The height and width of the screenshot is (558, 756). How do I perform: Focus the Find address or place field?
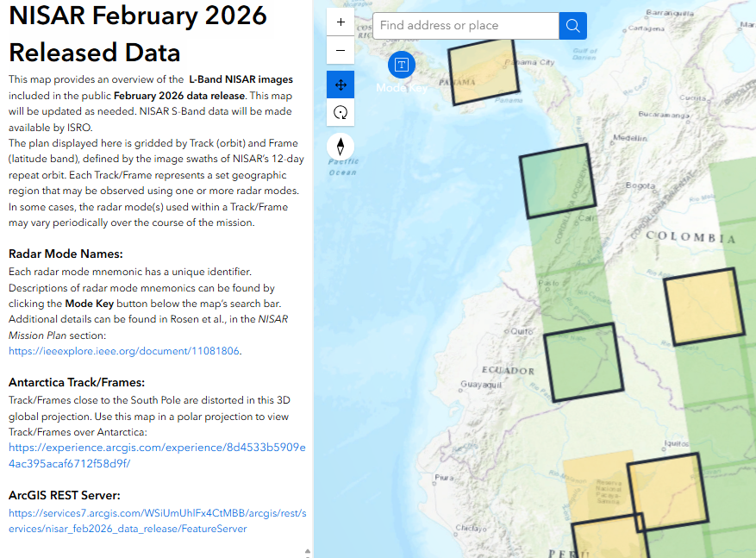pos(465,26)
